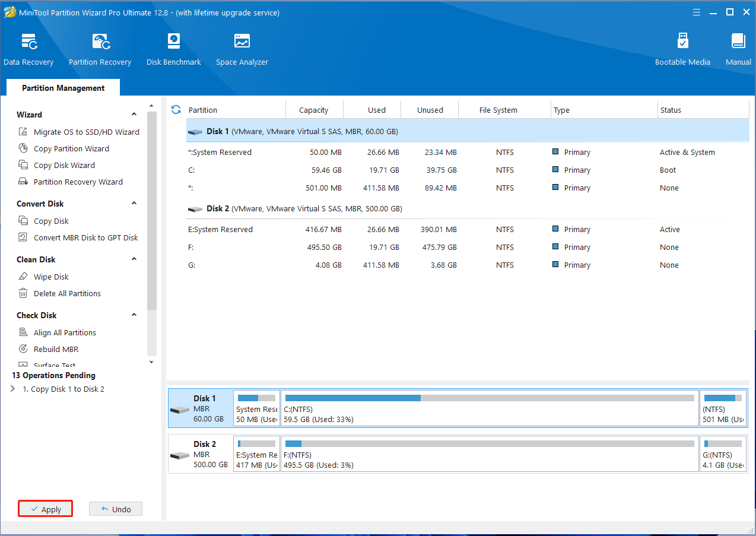Expand pending operation Copy Disk 1 to Disk 2
756x536 pixels.
[14, 389]
